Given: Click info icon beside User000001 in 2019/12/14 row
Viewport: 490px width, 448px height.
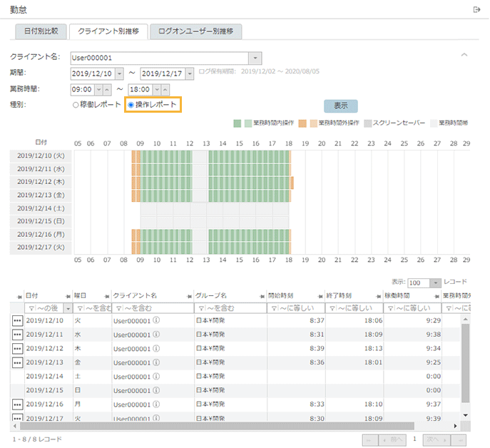Looking at the screenshot, I should point(156,377).
